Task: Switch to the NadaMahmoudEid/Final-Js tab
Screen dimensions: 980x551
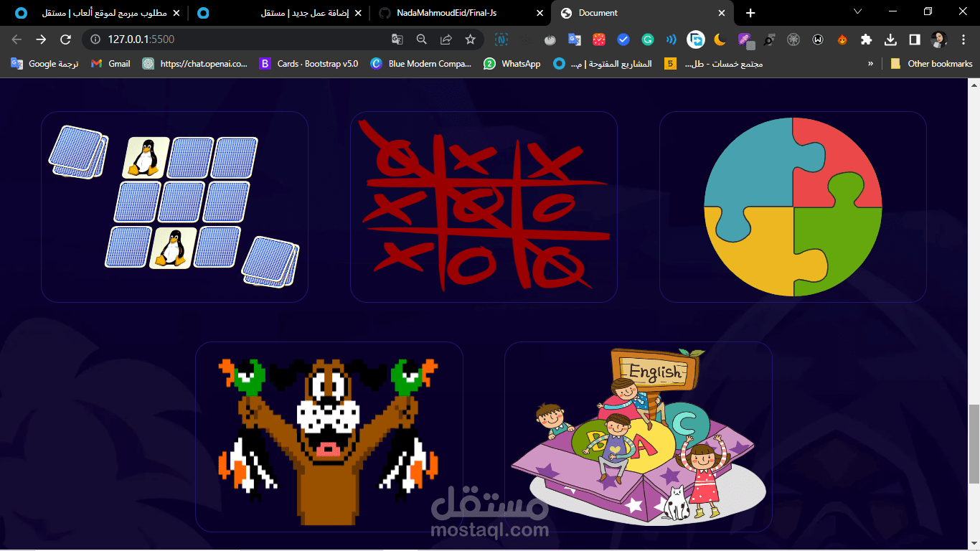Action: point(461,13)
